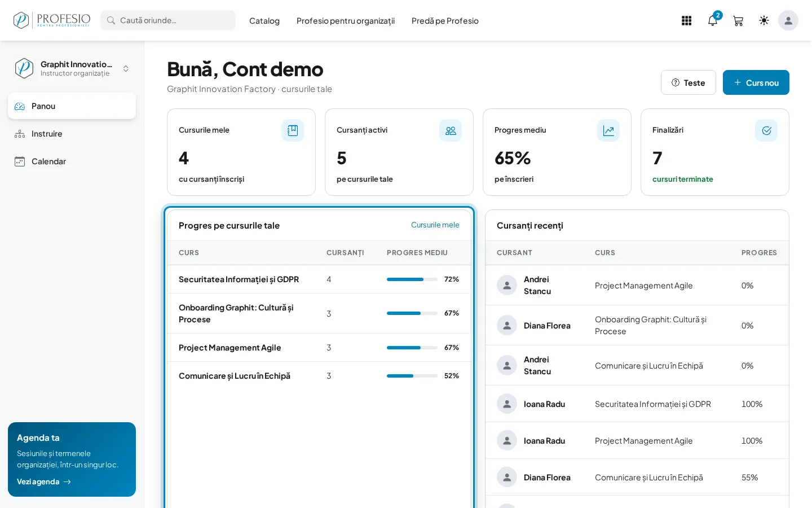Click Andrei Stancu's avatar in Comunicare row
The width and height of the screenshot is (812, 508).
click(507, 365)
